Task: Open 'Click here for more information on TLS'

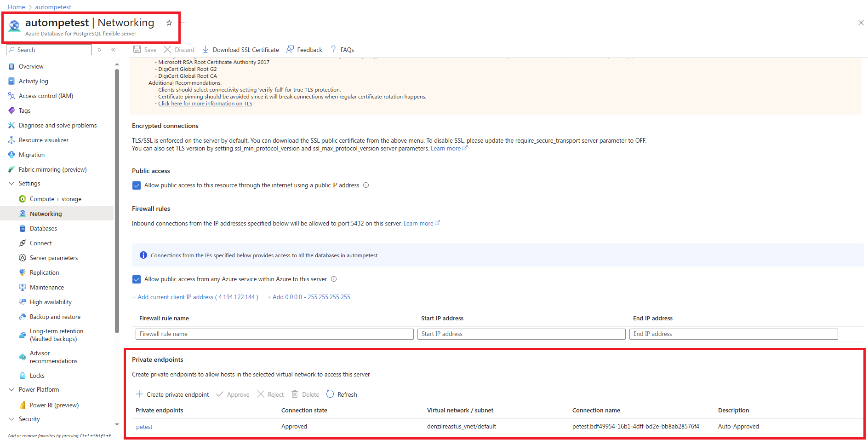Action: pyautogui.click(x=205, y=104)
